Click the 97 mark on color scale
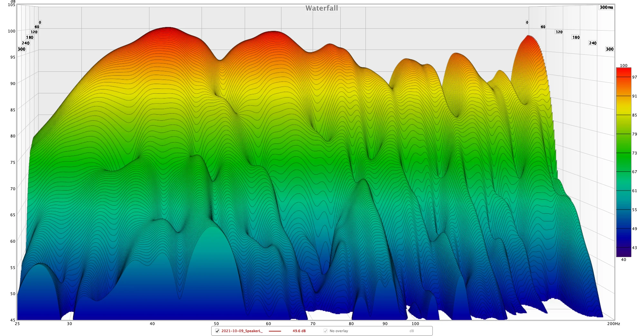This screenshot has height=336, width=644. point(634,77)
